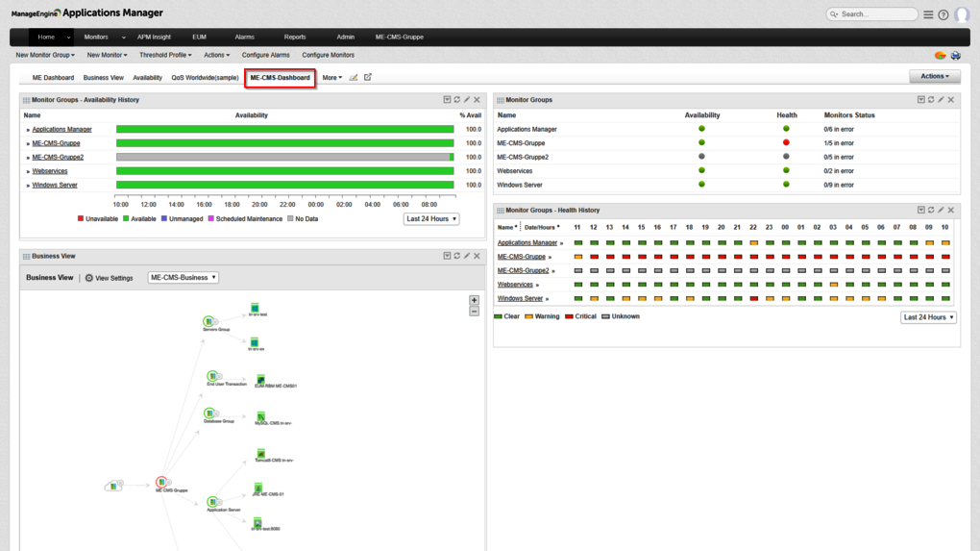Image resolution: width=980 pixels, height=551 pixels.
Task: Switch to the ME Dashboard tab
Action: click(x=53, y=78)
